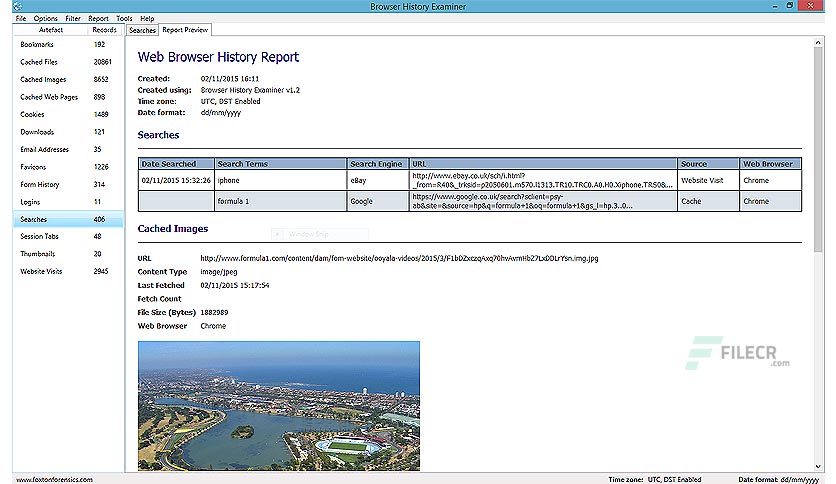Click the Google search engine cell
The height and width of the screenshot is (484, 836).
(x=378, y=201)
